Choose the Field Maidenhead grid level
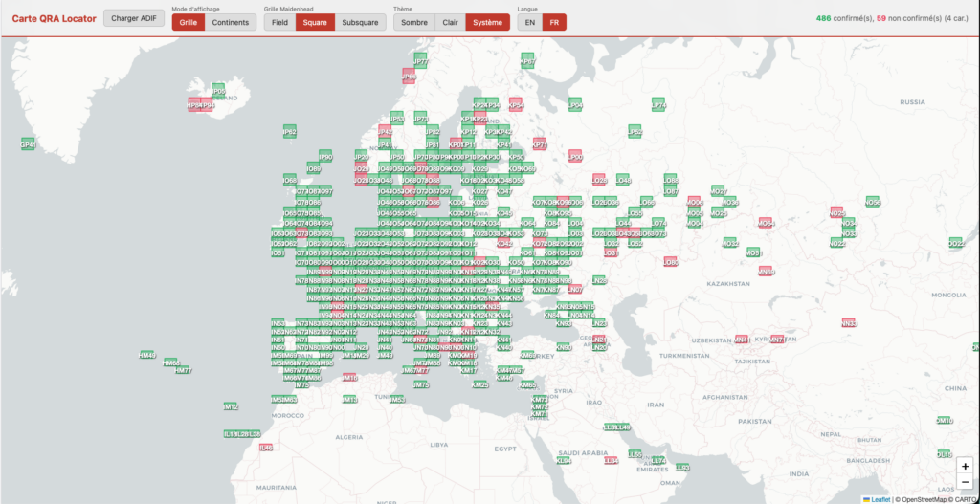This screenshot has height=504, width=980. point(279,22)
